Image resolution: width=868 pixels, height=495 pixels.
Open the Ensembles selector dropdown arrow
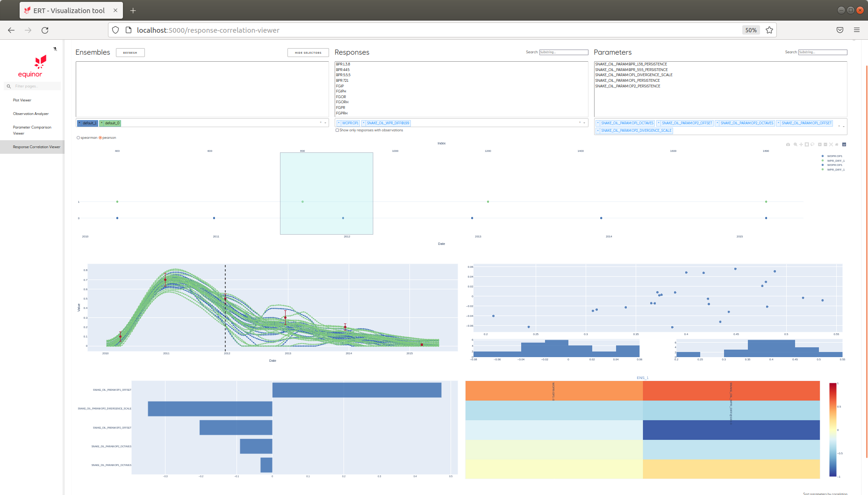325,123
